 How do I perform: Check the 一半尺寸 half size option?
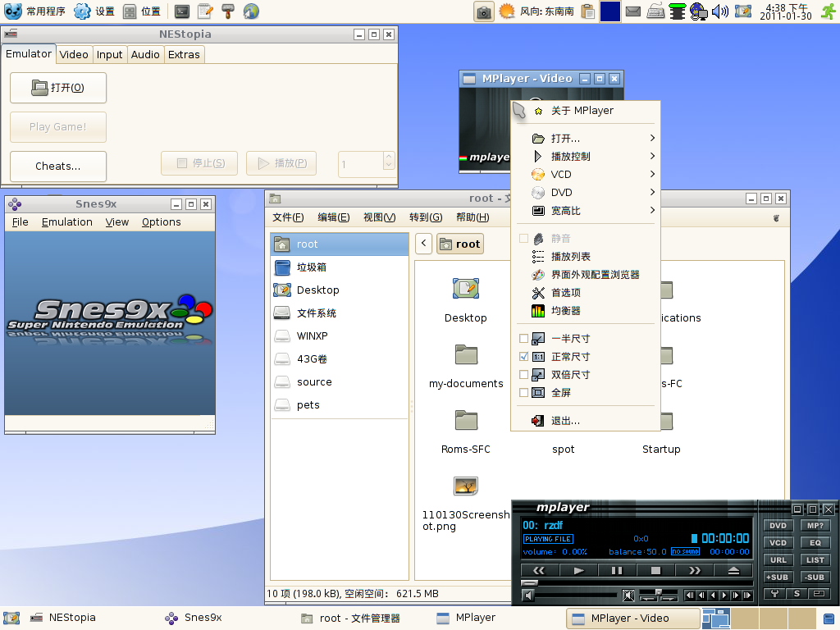click(524, 339)
